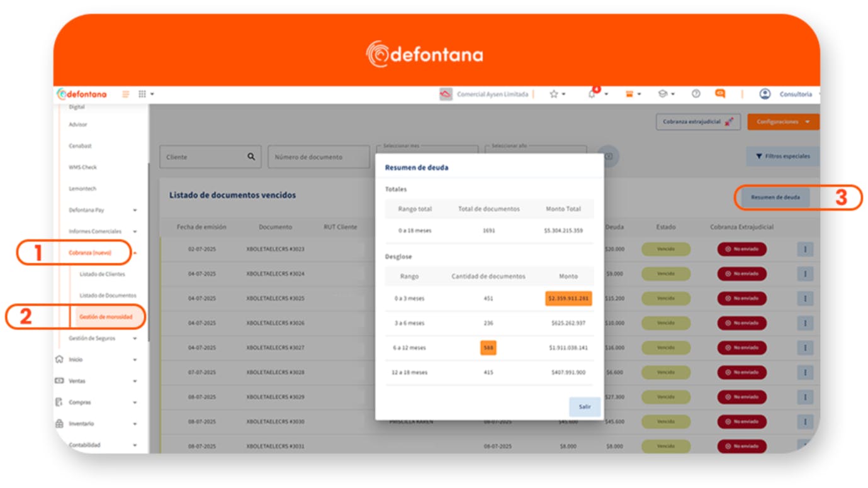
Task: Open the Cenabast sidebar item
Action: 81,146
